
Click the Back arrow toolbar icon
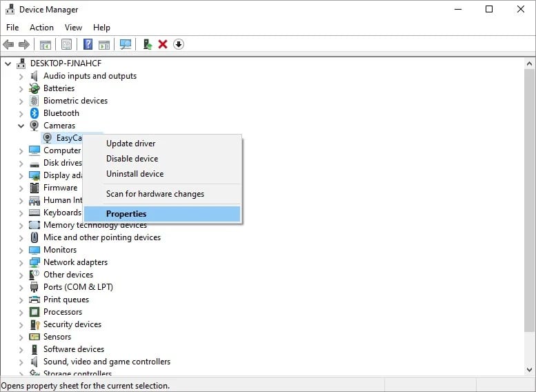coord(8,44)
